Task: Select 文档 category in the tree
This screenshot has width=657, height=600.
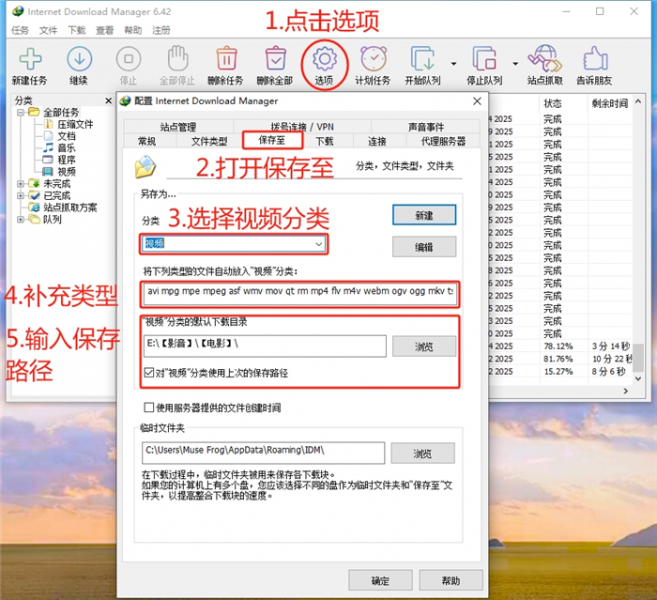Action: [66, 136]
